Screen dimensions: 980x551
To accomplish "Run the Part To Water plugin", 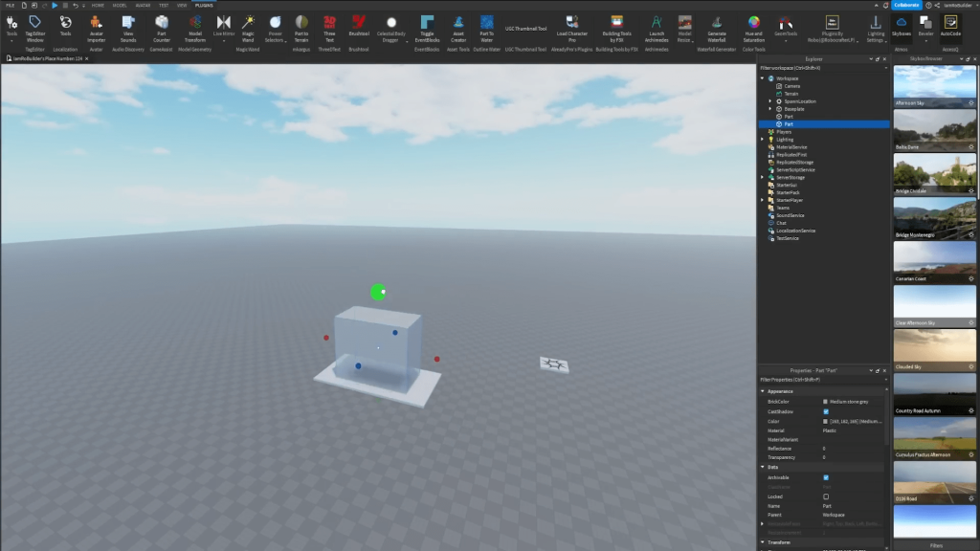I will 486,29.
